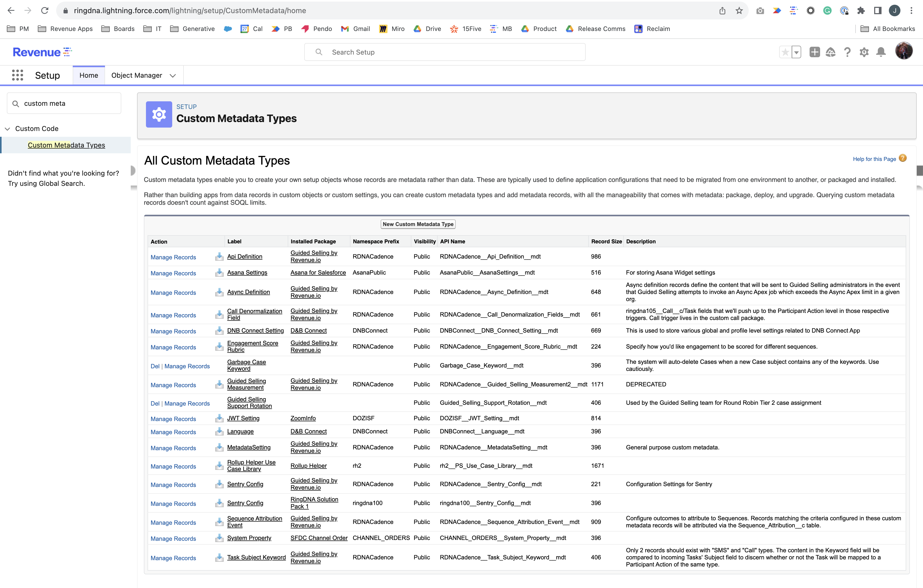Delete the Garbage Case Keyword metadata type

tap(155, 366)
